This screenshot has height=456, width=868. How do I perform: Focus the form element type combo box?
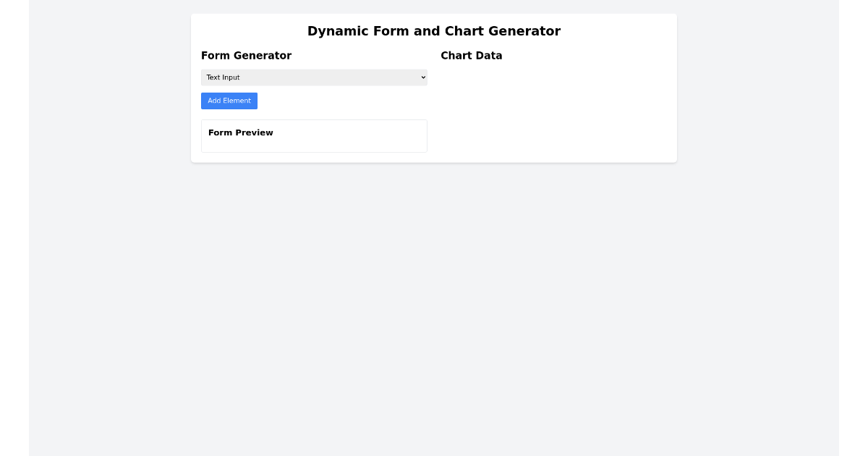[x=314, y=77]
